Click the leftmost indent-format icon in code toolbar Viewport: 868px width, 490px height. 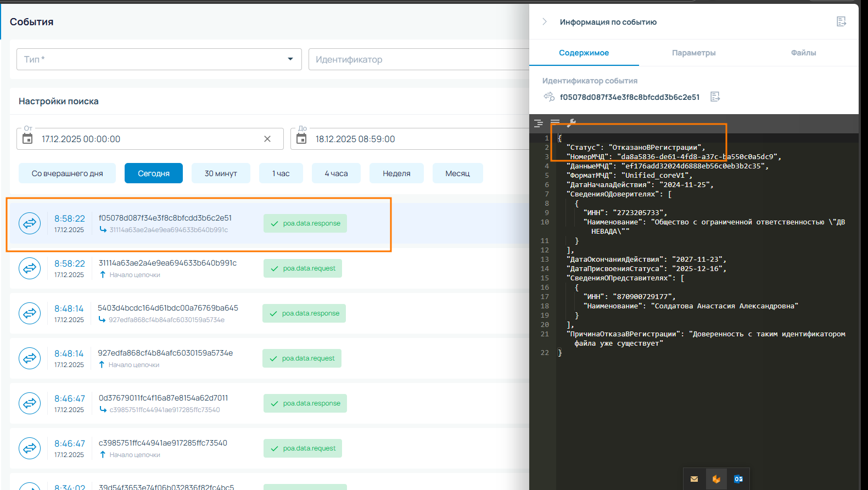coord(539,123)
